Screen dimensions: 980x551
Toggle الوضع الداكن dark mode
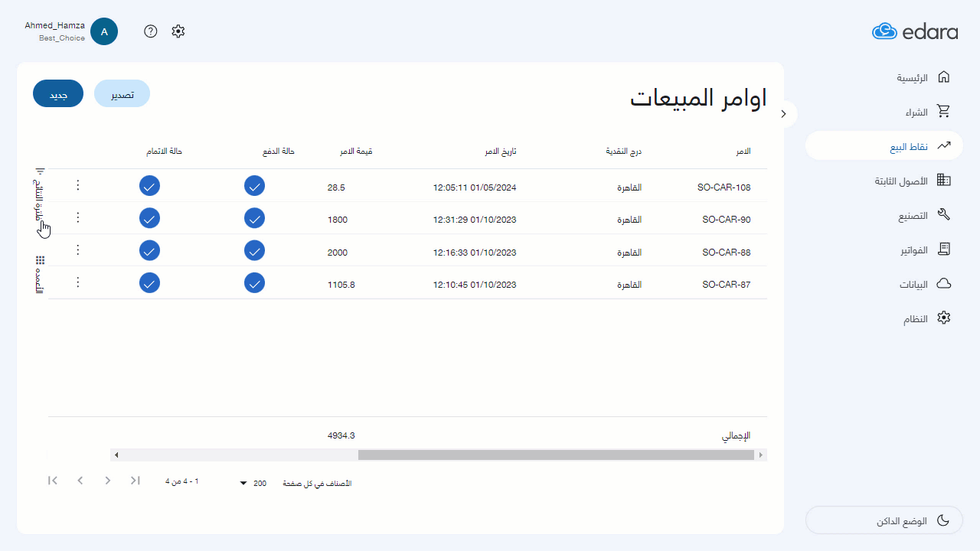(x=884, y=520)
